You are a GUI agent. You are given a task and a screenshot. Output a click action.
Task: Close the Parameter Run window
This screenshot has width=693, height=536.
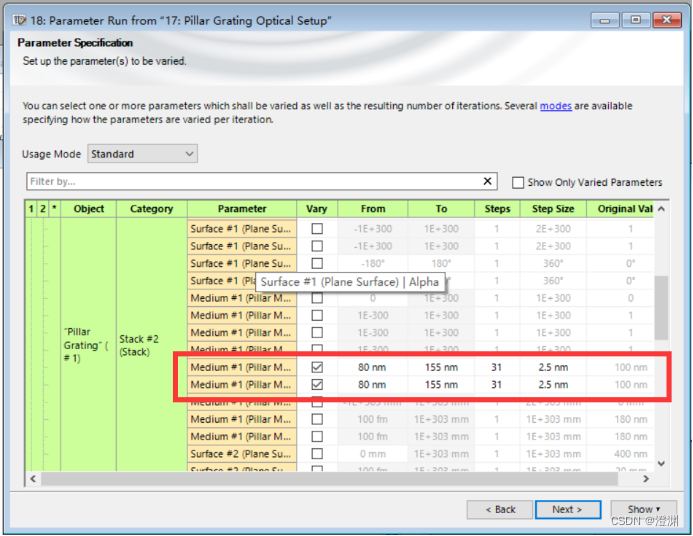[666, 20]
